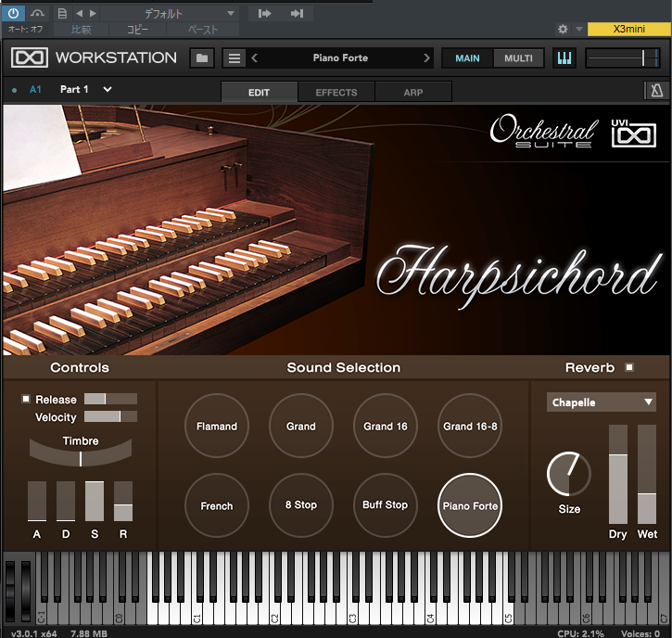
Task: Expand the arrow next to the gear icon
Action: 579,29
